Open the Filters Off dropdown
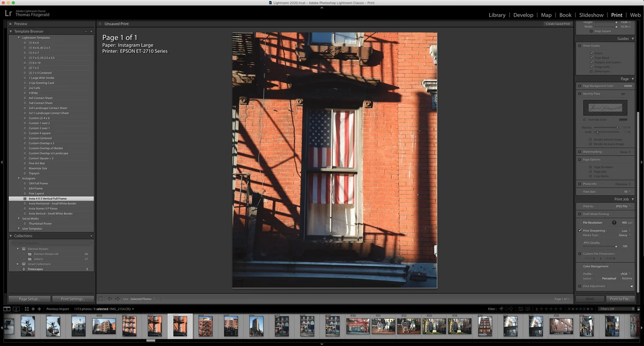Viewport: 644px width, 346px height. (617, 309)
